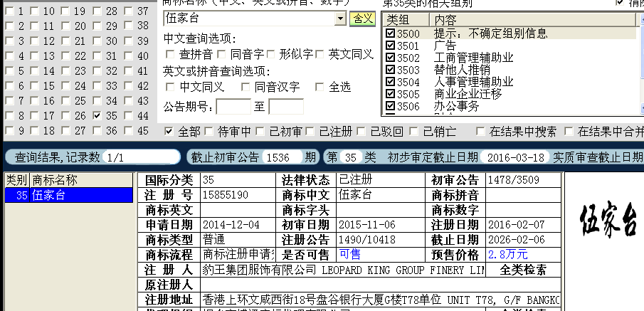Open the trademark name dropdown arrow
Viewport: 644px width, 311px height.
[340, 19]
